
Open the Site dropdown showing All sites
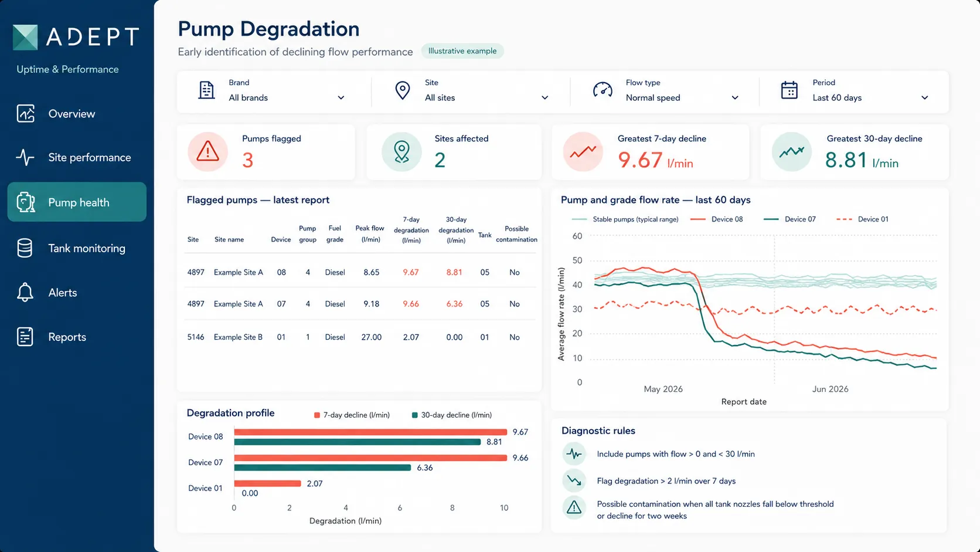(x=486, y=97)
